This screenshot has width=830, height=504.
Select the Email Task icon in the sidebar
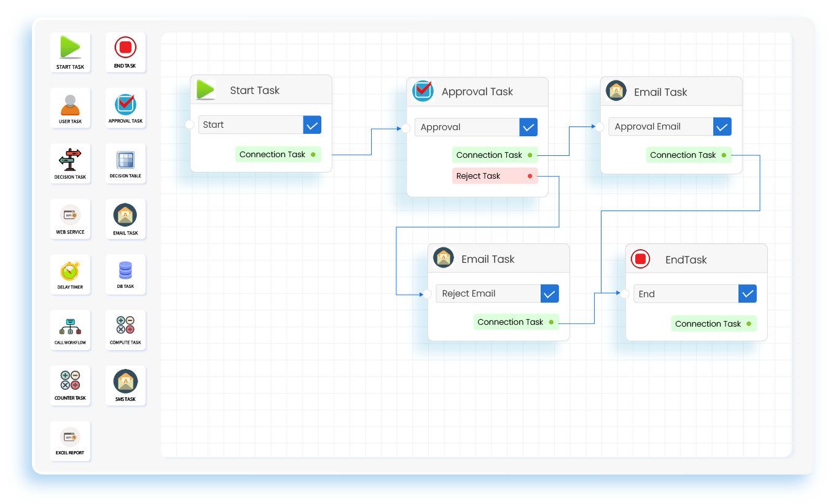(125, 215)
